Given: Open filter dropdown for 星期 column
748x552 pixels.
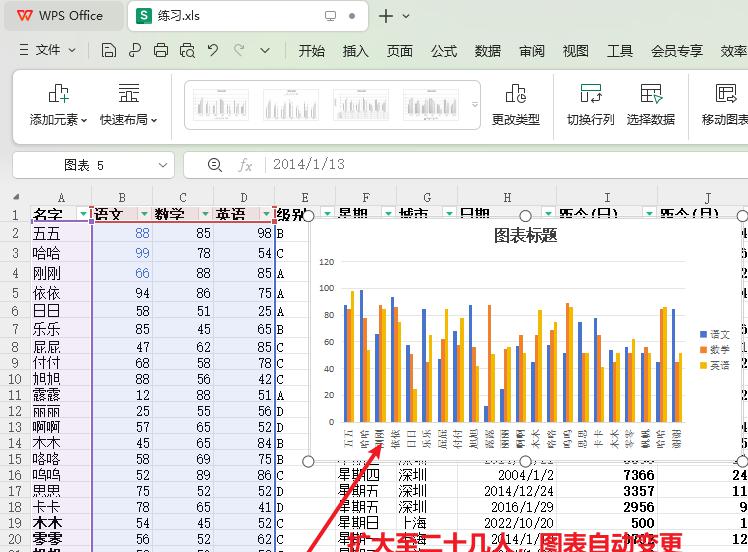Looking at the screenshot, I should (388, 213).
